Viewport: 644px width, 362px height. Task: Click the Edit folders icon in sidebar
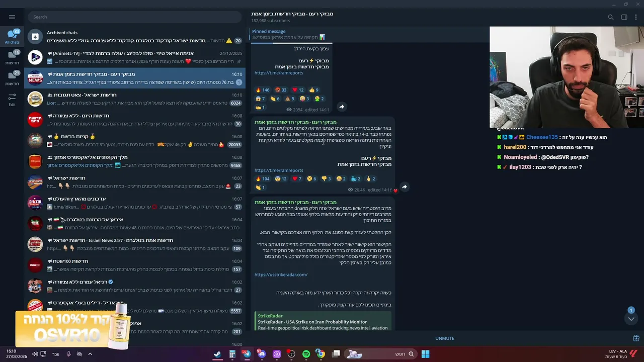point(12,100)
